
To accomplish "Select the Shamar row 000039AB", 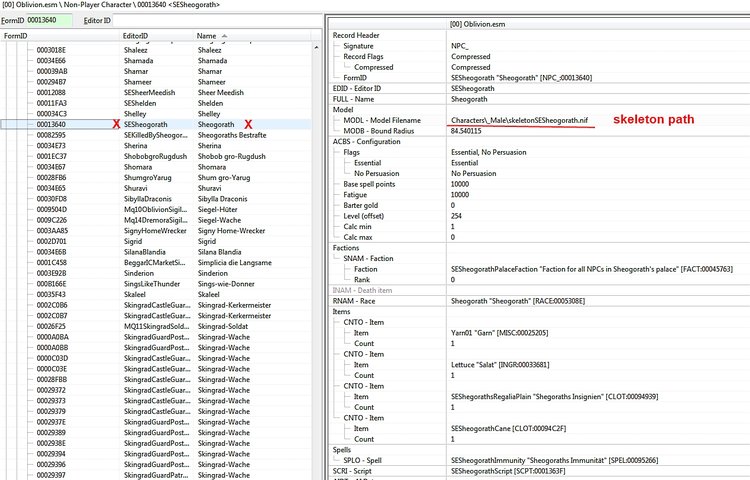I will pos(156,71).
